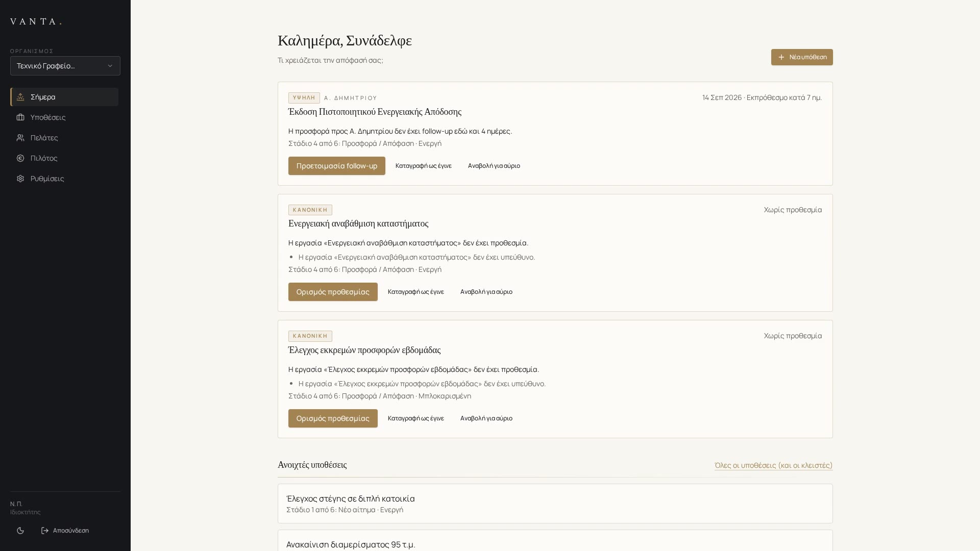The image size is (980, 551).
Task: Postpone Ενεργειακή αναβάθμιση καταστήματος until tomorrow
Action: 486,292
